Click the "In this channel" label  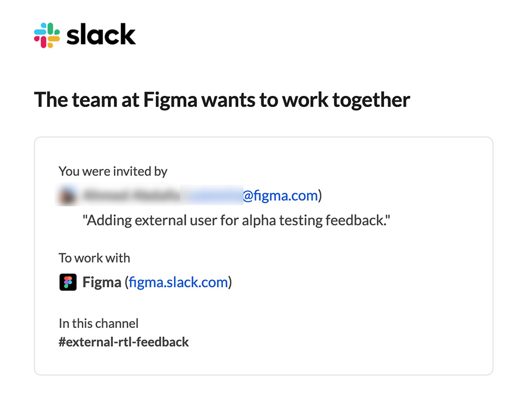(x=98, y=323)
